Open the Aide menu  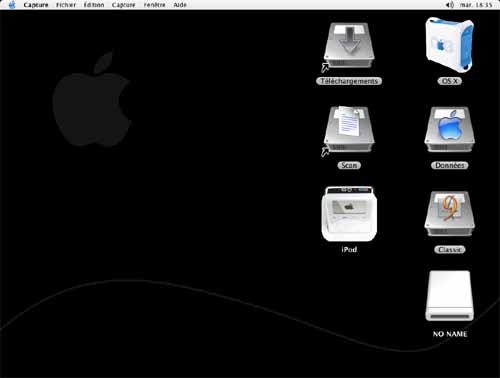click(180, 5)
